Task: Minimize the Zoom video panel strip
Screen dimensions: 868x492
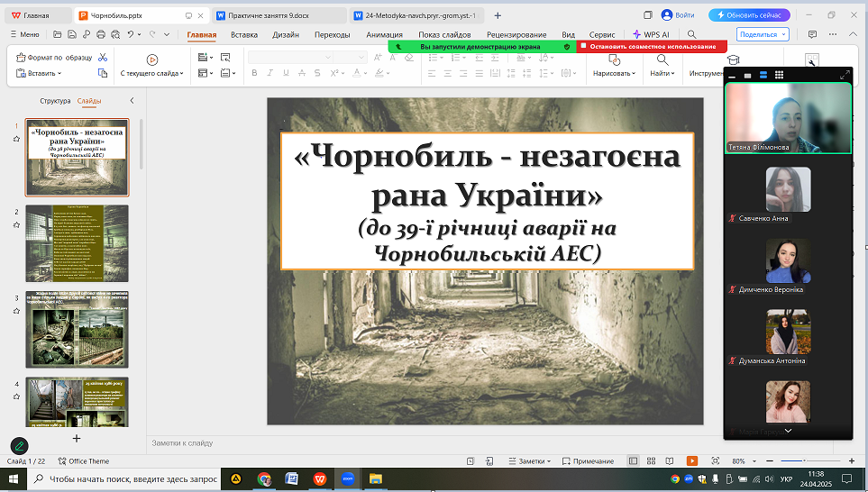Action: [732, 76]
